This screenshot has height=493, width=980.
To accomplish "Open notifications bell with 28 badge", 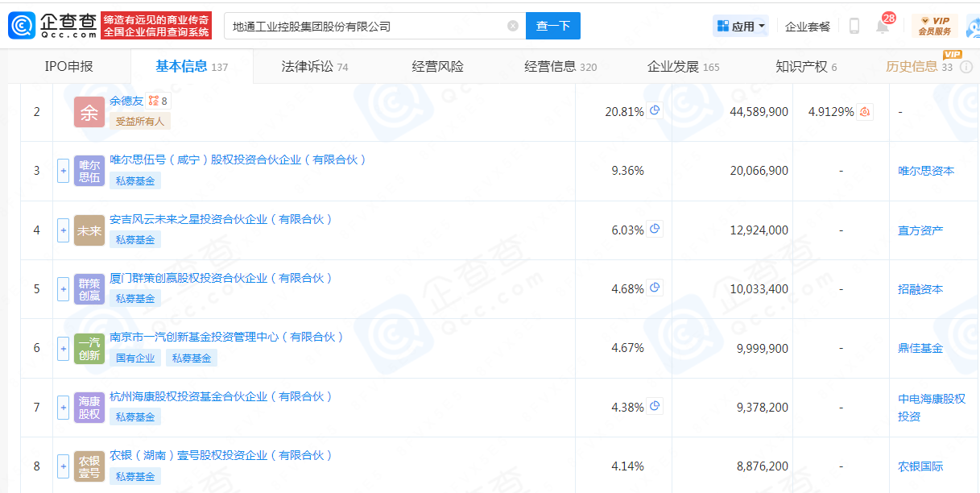I will click(883, 26).
